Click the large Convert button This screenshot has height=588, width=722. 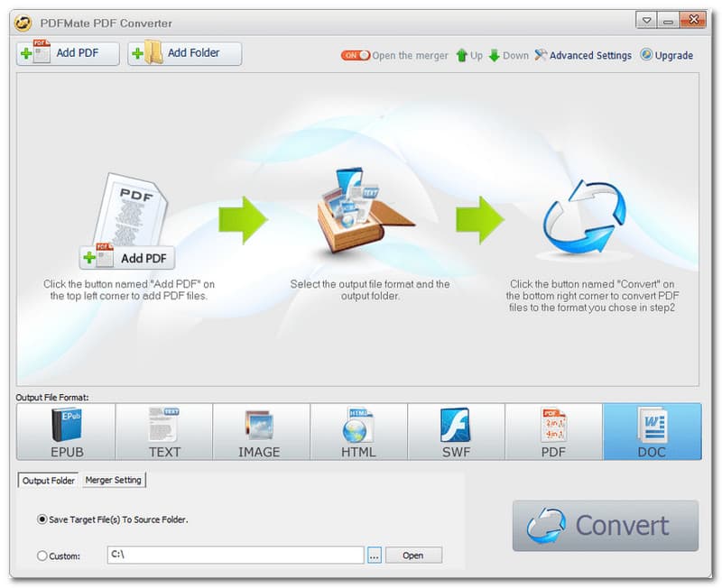[x=606, y=526]
